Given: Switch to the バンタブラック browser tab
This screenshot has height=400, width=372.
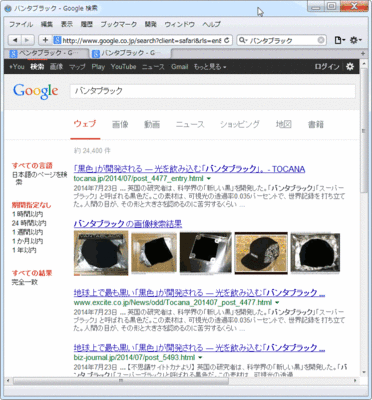Looking at the screenshot, I should [130, 53].
